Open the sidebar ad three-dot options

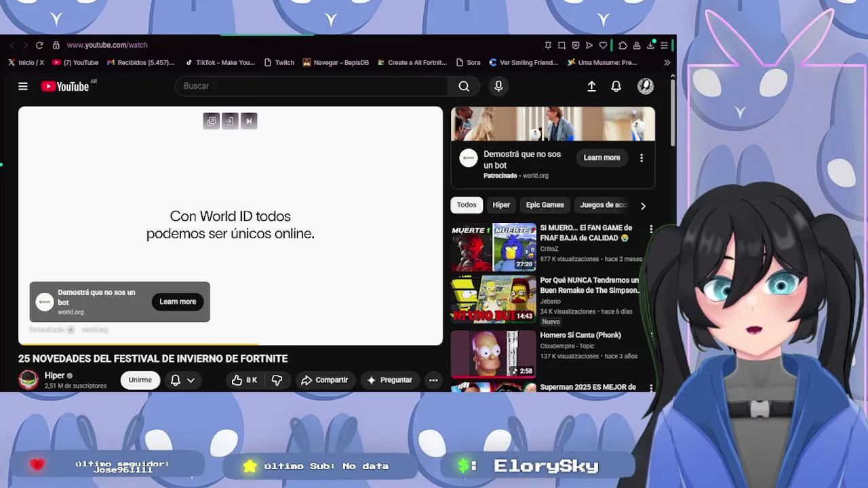[642, 158]
